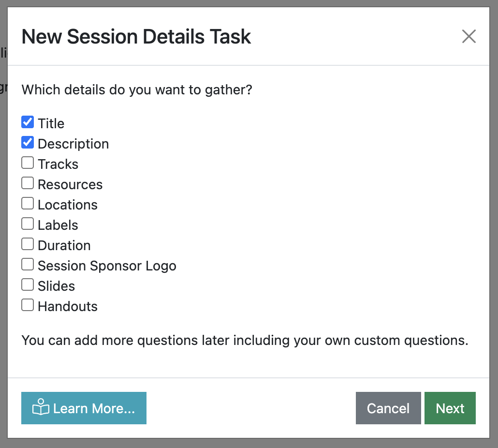Click the 'Which details do you want to gather?' text
Screen dimensions: 498x448
[137, 90]
